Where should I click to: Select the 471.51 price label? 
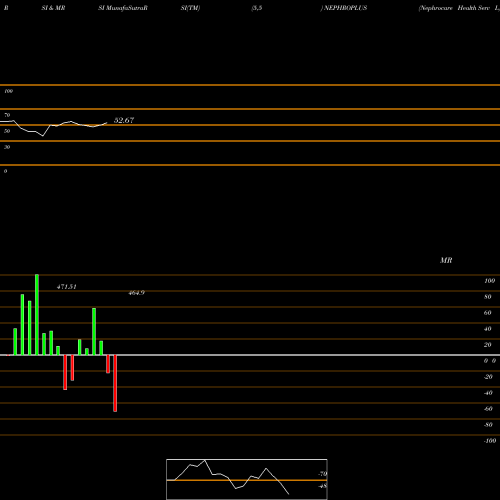(x=67, y=287)
